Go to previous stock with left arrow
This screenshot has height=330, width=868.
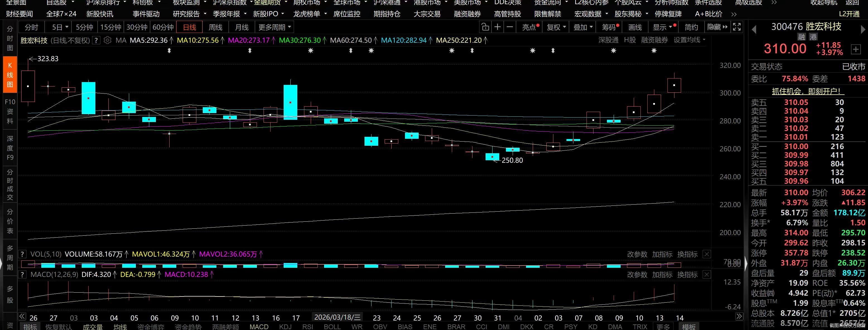tap(754, 30)
